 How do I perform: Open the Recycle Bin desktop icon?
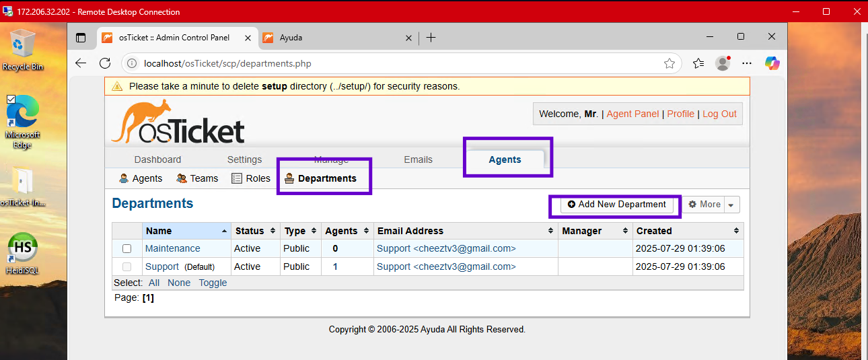tap(22, 49)
